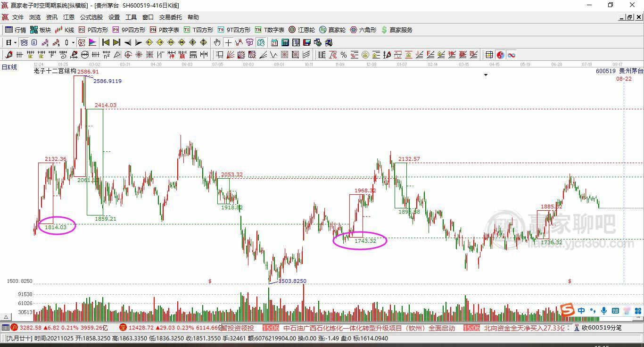Open the T四方形 tool

[198, 30]
